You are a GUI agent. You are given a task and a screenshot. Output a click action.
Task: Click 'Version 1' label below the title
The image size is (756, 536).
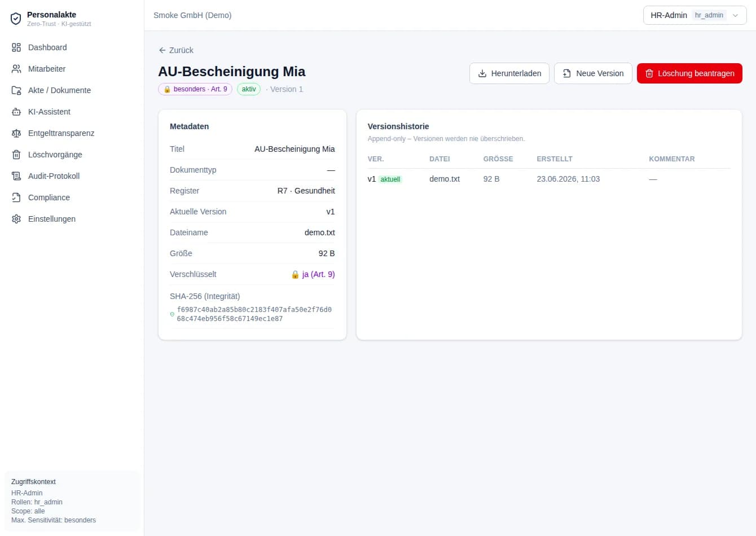287,89
